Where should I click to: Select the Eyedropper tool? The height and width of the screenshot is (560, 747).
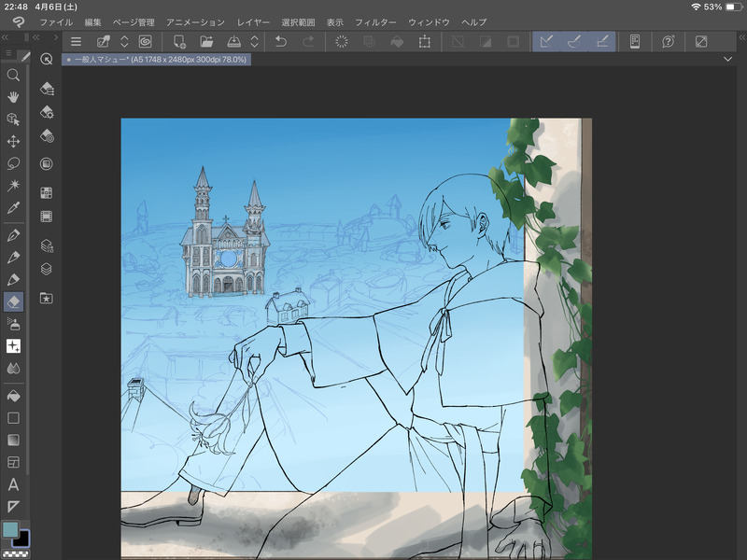13,208
